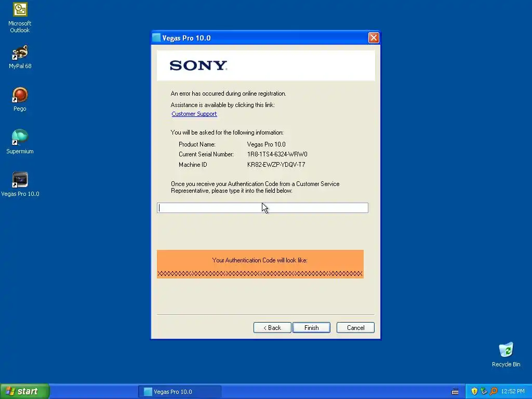
Task: Click the orange magnifier tray icon
Action: point(494,391)
